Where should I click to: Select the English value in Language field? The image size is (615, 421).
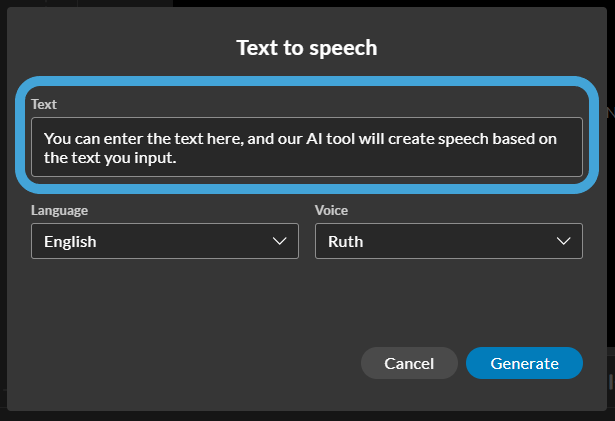70,241
